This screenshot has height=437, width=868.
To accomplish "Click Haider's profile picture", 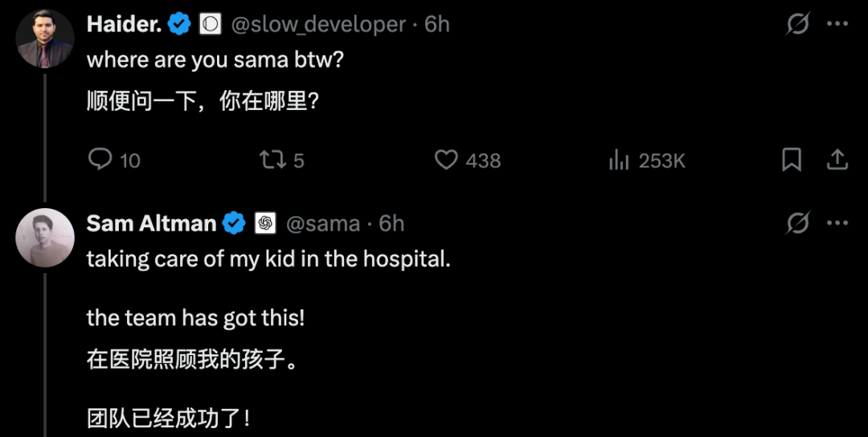I will 45,39.
